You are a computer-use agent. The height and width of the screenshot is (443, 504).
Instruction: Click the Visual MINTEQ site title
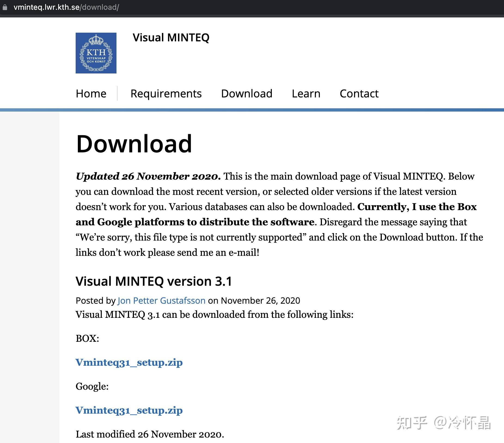tap(171, 38)
